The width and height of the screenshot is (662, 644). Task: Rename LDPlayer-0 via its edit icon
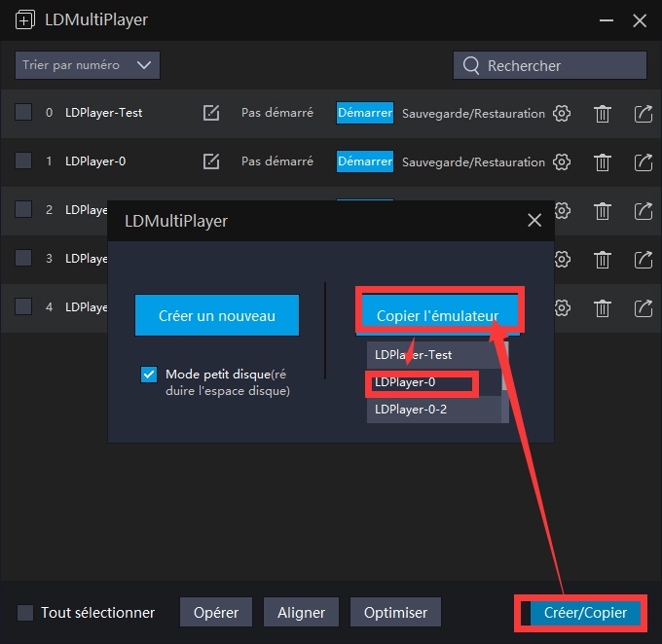pos(211,161)
